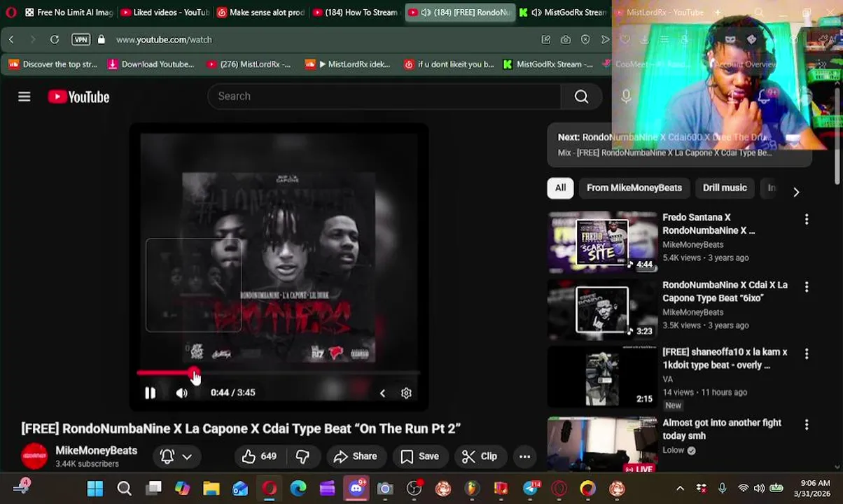
Task: Switch to How To Stream tab
Action: coord(356,12)
